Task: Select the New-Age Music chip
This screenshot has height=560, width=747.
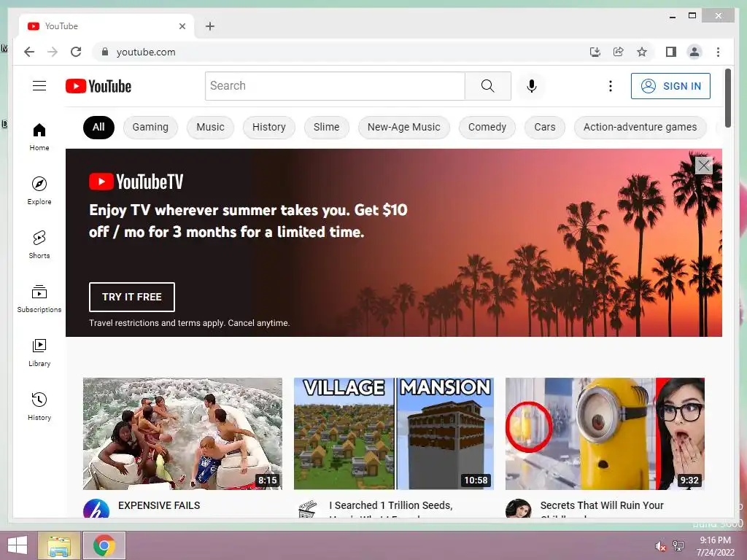Action: 403,127
